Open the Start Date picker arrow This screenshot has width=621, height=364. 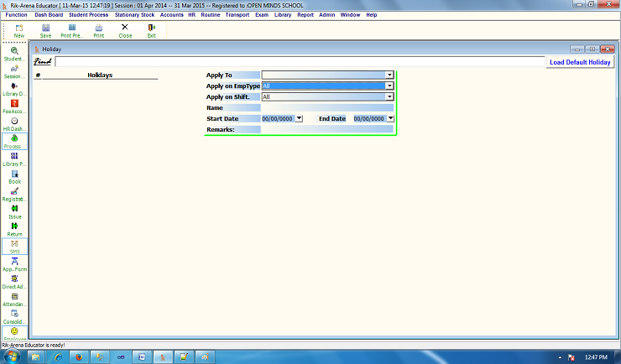pos(300,119)
